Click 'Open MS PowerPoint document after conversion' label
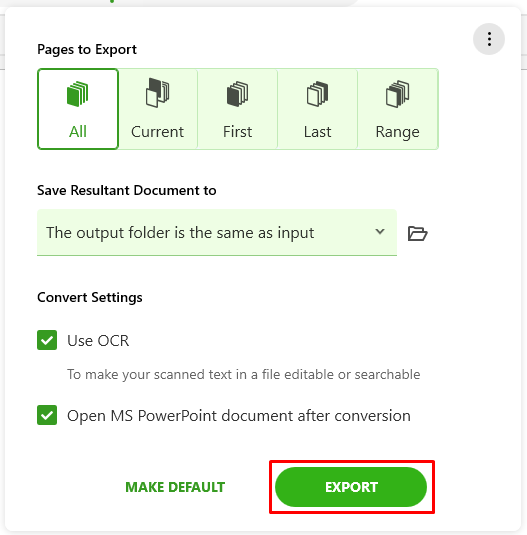The image size is (527, 535). click(x=239, y=416)
